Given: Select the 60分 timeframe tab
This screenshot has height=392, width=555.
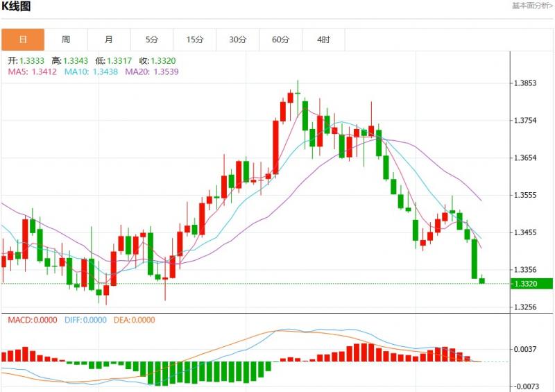Looking at the screenshot, I should (281, 40).
